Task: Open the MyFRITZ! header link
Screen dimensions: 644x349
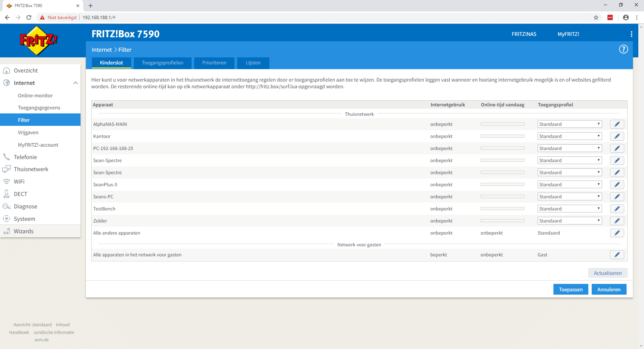Action: point(568,34)
